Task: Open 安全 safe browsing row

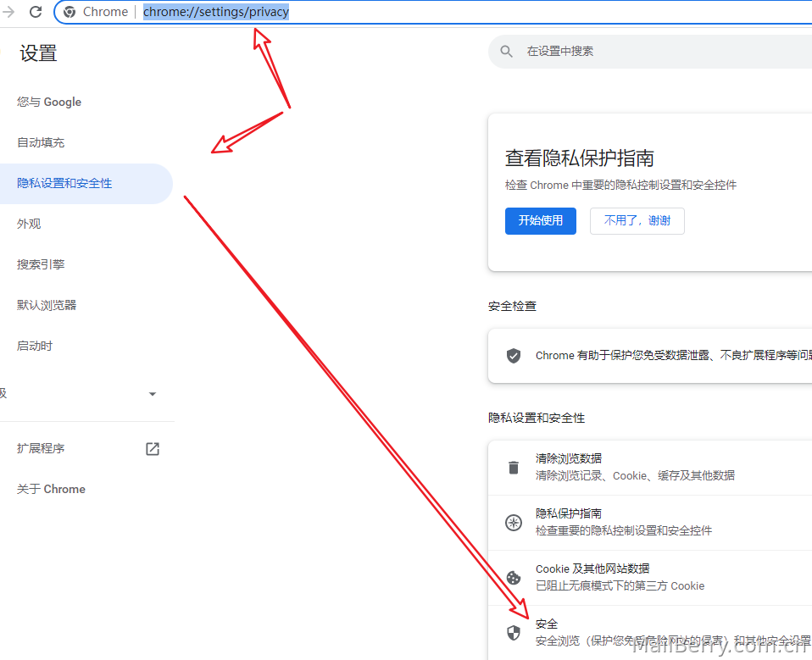Action: click(x=650, y=633)
